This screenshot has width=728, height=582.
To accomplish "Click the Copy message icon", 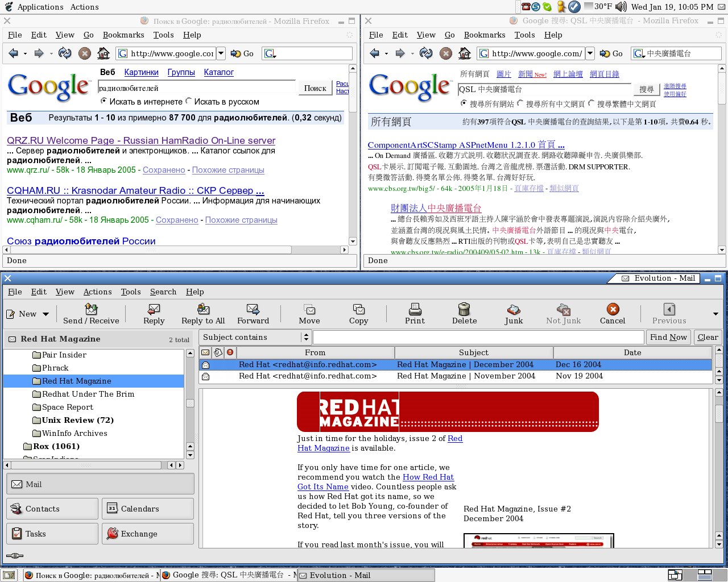I will pyautogui.click(x=358, y=314).
